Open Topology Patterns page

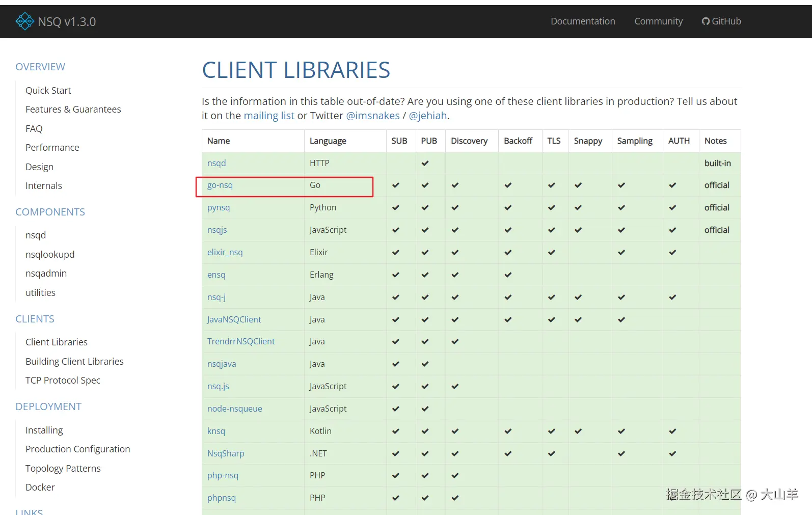[63, 468]
